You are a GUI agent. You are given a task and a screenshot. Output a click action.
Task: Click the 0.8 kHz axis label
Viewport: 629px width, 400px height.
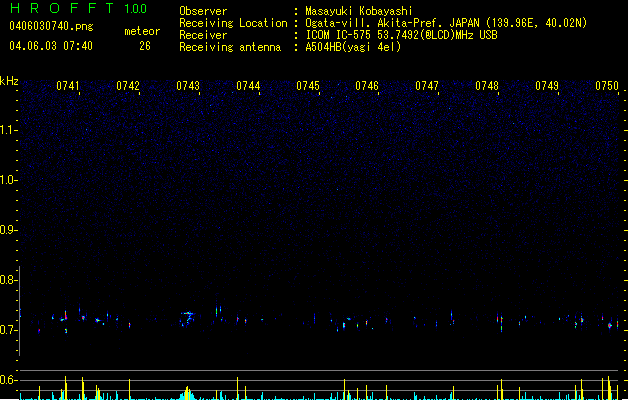(9, 280)
